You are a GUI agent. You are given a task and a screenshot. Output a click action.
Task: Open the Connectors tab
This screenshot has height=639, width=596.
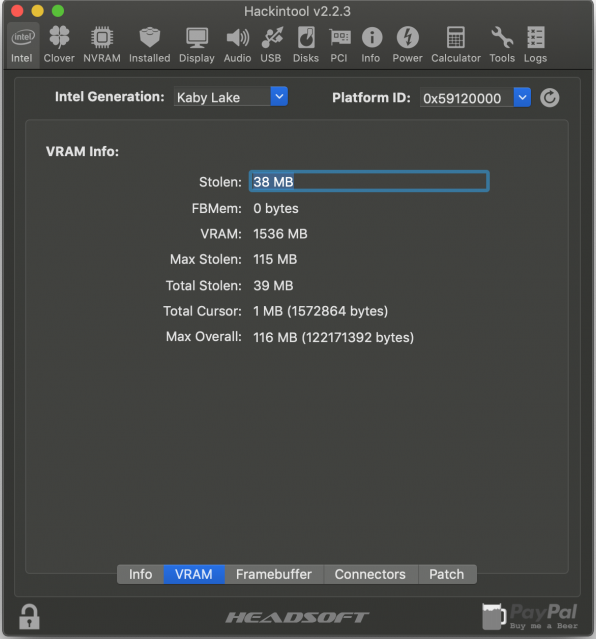coord(370,574)
